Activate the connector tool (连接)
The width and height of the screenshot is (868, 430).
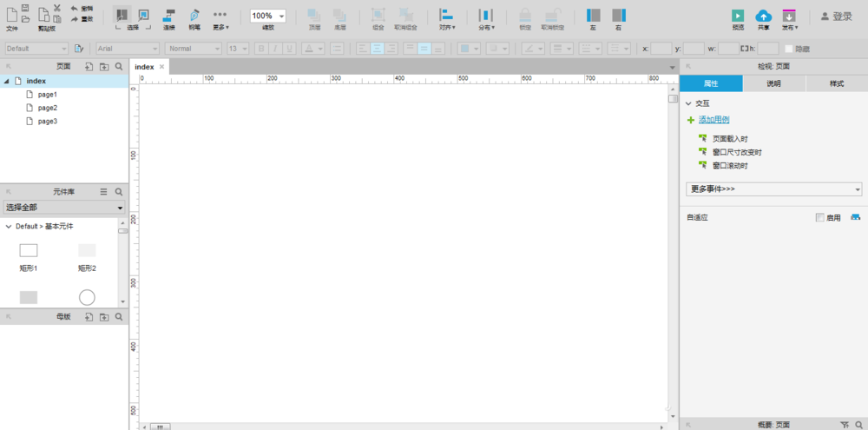pos(169,18)
